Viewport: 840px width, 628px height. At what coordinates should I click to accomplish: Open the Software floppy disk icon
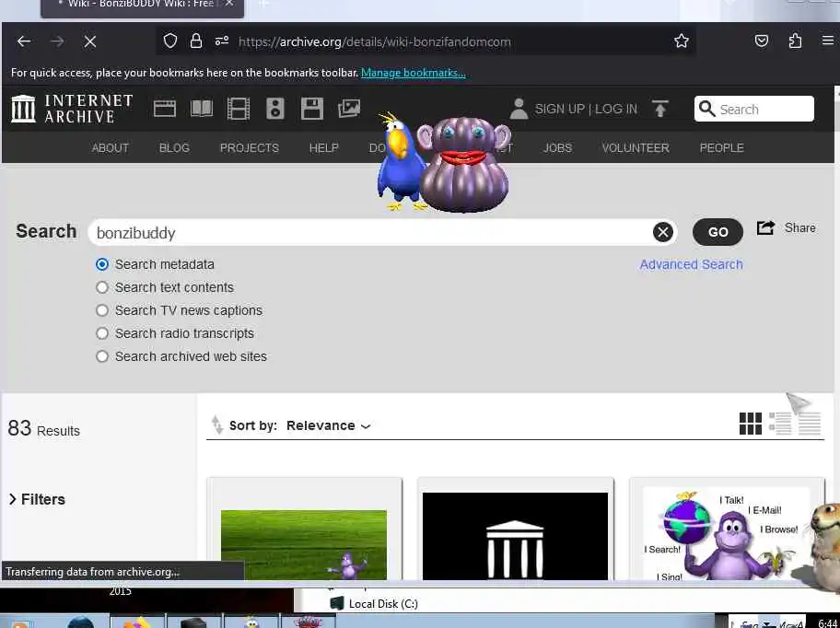(312, 109)
